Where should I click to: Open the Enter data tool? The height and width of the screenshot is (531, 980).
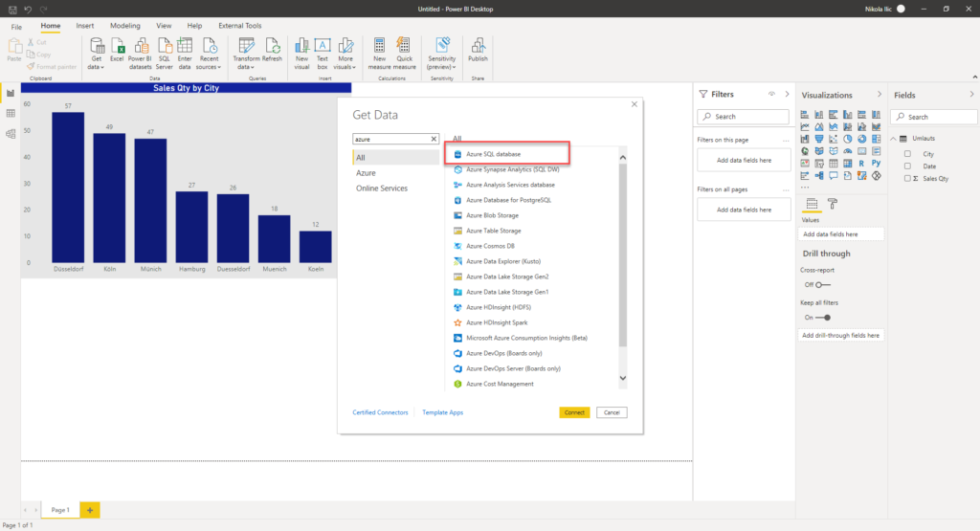click(185, 54)
